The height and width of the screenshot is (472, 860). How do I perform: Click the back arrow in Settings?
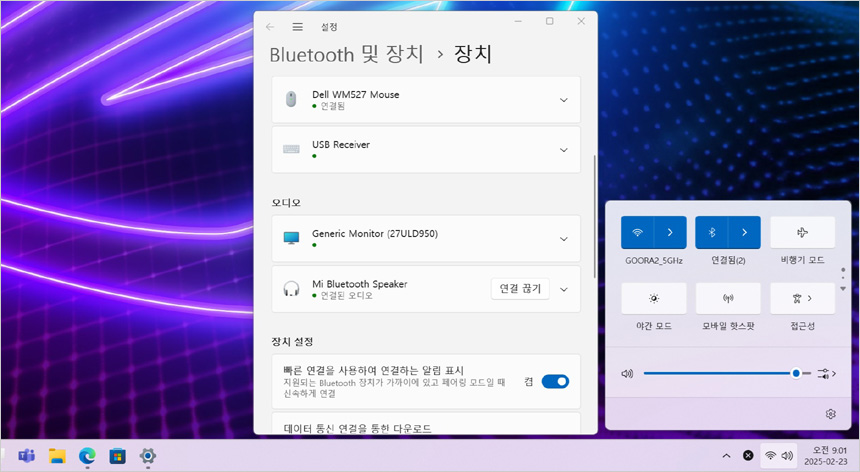pos(270,26)
